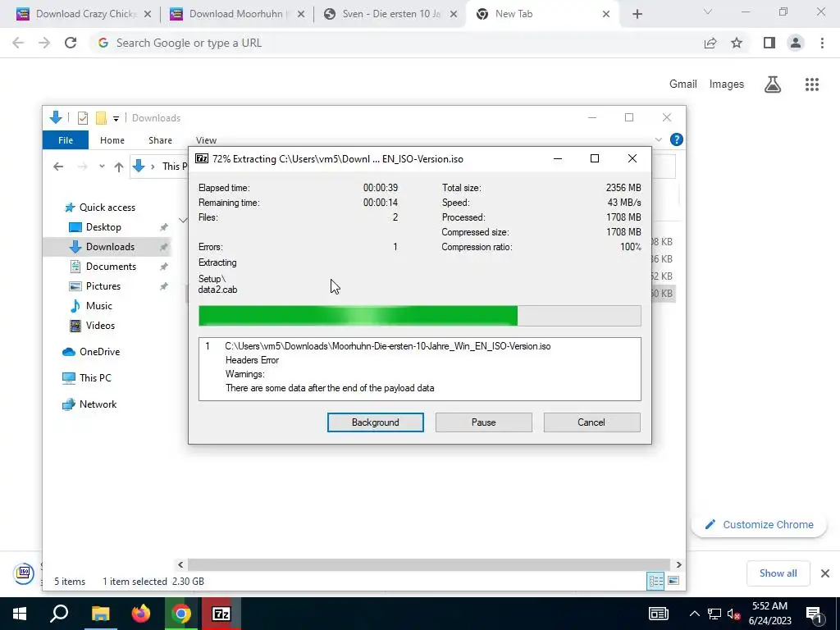
Task: Select Documents in navigation pane
Action: click(111, 267)
